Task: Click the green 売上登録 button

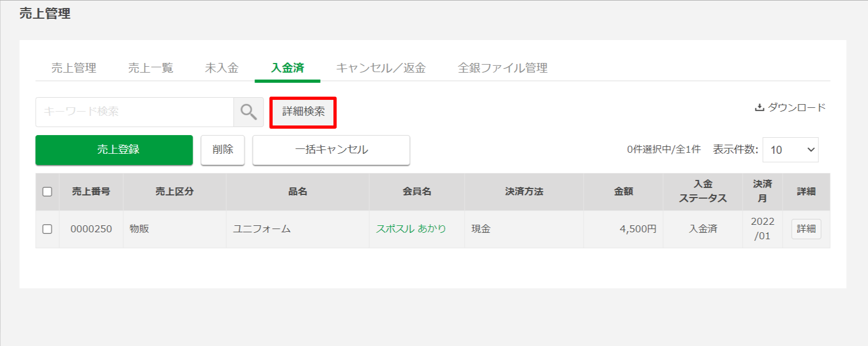Action: pos(114,150)
